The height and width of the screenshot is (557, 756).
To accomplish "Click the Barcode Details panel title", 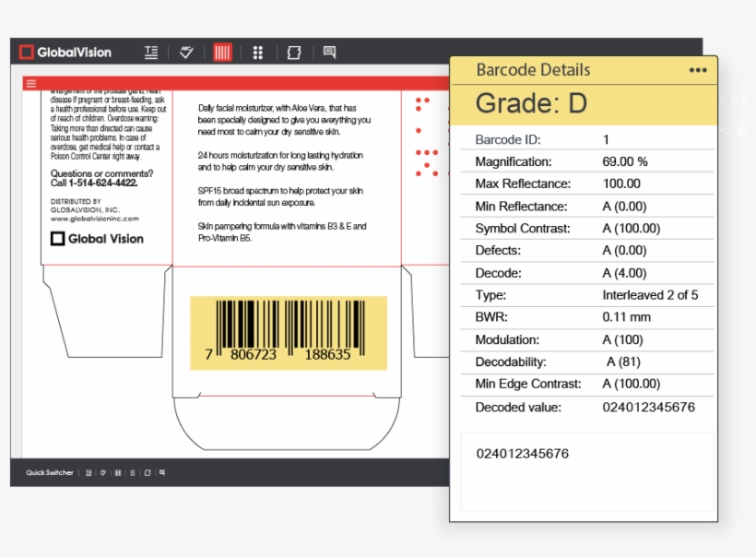I will (533, 70).
